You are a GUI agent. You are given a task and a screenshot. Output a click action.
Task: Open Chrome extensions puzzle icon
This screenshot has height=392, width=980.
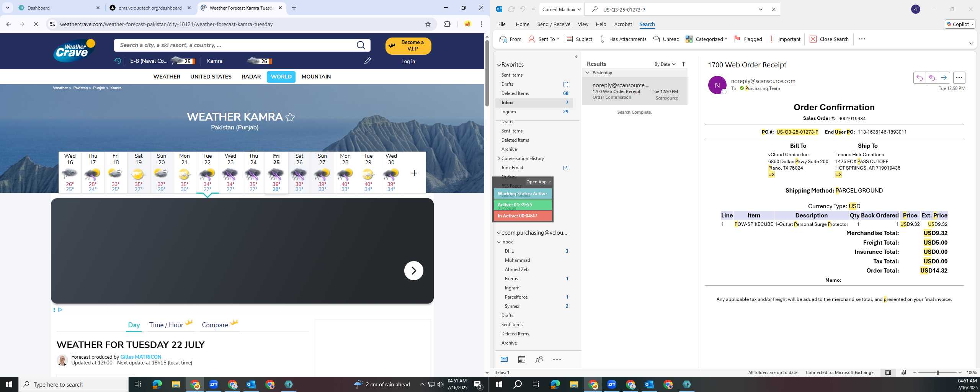coord(447,24)
